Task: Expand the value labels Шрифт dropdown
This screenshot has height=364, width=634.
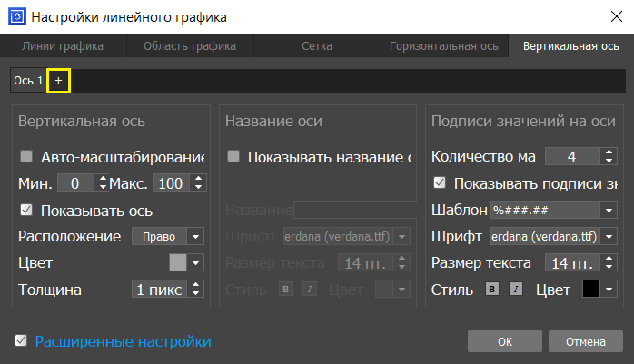Action: pos(553,236)
